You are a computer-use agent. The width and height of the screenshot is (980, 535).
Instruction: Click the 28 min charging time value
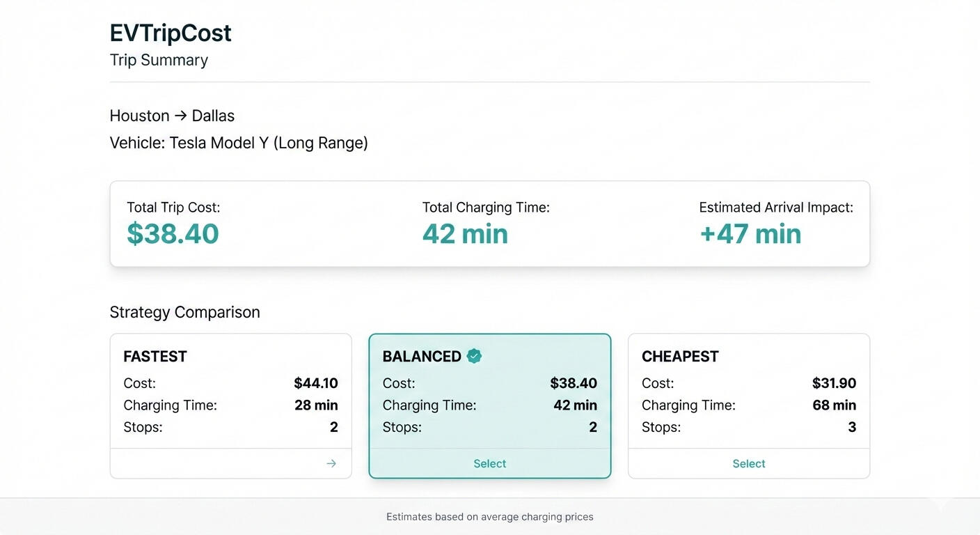click(x=316, y=405)
